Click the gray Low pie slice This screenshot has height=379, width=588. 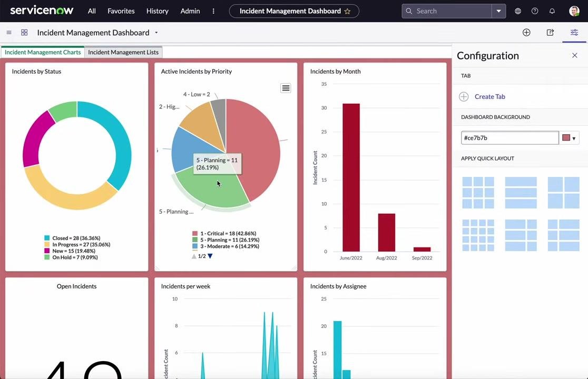220,116
